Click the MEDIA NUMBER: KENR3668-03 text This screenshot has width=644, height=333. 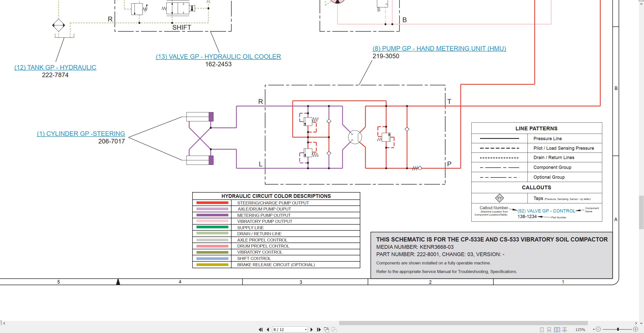415,247
